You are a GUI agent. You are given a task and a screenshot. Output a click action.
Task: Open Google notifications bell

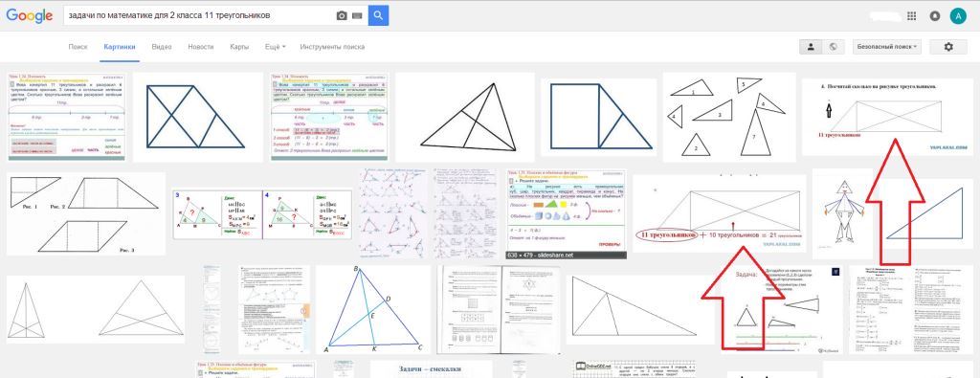click(935, 16)
